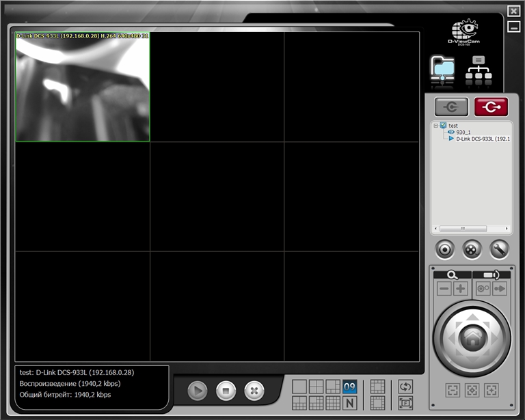Click the device tree horizontal scrollbar

(x=472, y=228)
